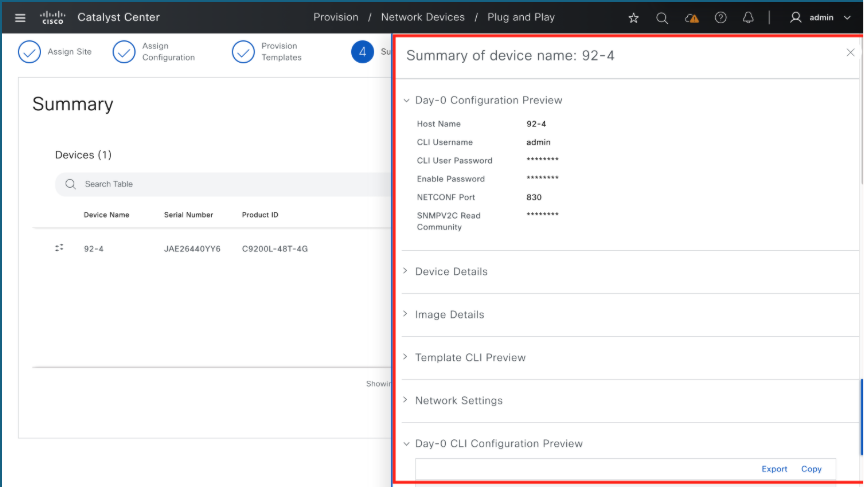Click the NETCONF Port value 830
The width and height of the screenshot is (864, 487).
(534, 197)
